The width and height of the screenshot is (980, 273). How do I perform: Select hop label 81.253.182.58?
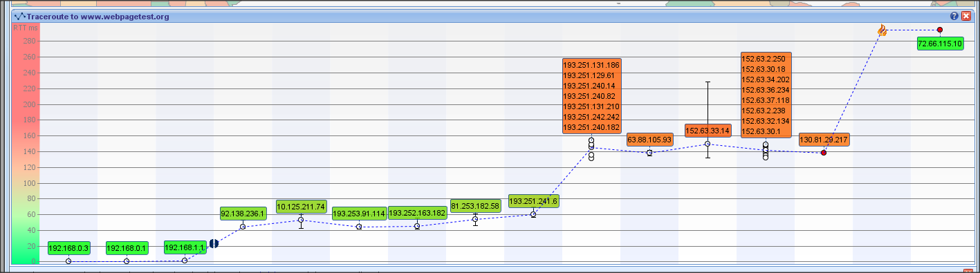click(475, 207)
